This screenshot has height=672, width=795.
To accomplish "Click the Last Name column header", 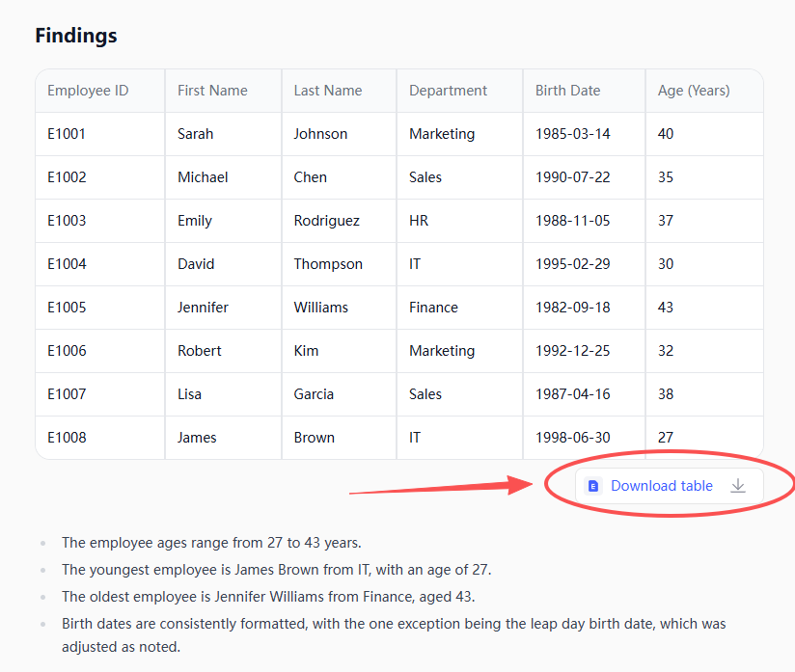I will pos(328,91).
